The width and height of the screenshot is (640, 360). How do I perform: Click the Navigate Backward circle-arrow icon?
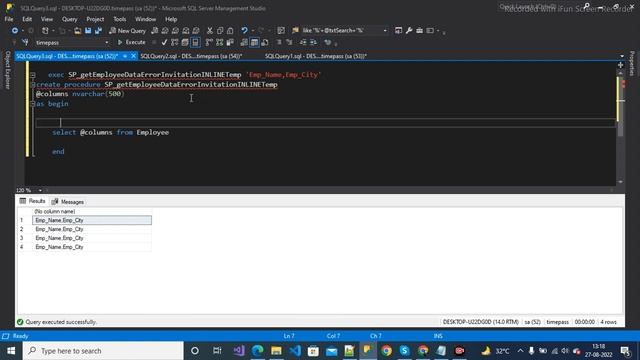click(15, 31)
